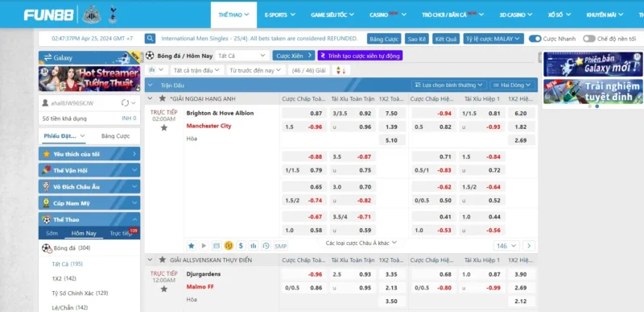The width and height of the screenshot is (644, 312).
Task: Click the scoreboard card icon in match toolbar
Action: coord(216,246)
